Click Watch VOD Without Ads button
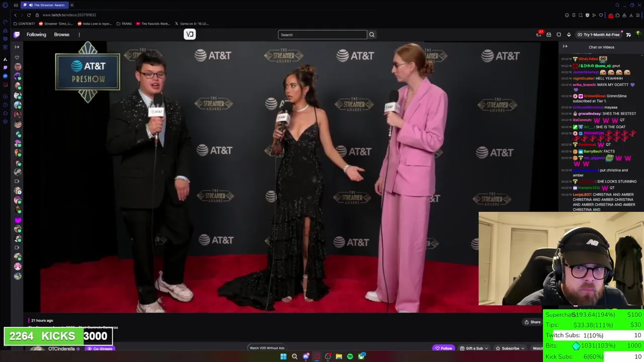 (267, 348)
